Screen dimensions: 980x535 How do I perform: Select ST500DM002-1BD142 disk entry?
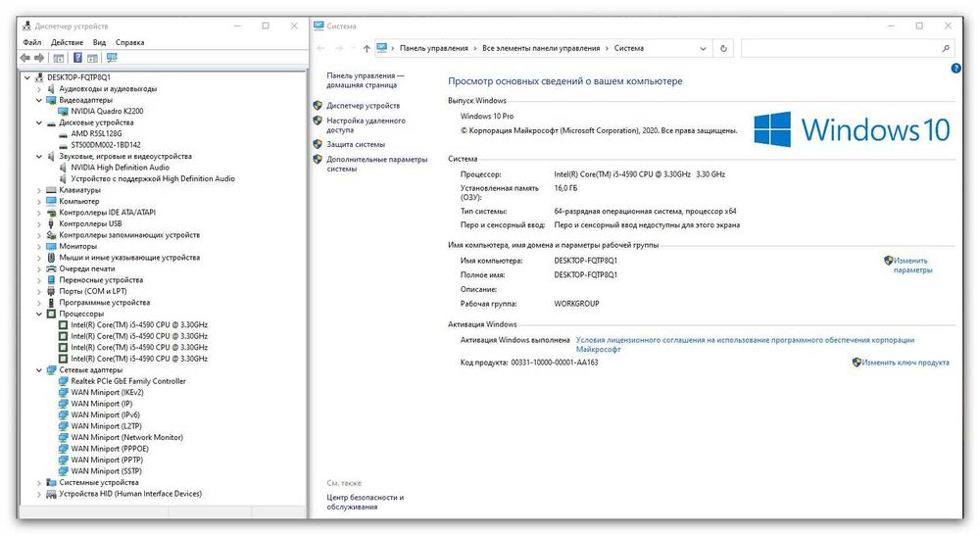(x=106, y=145)
